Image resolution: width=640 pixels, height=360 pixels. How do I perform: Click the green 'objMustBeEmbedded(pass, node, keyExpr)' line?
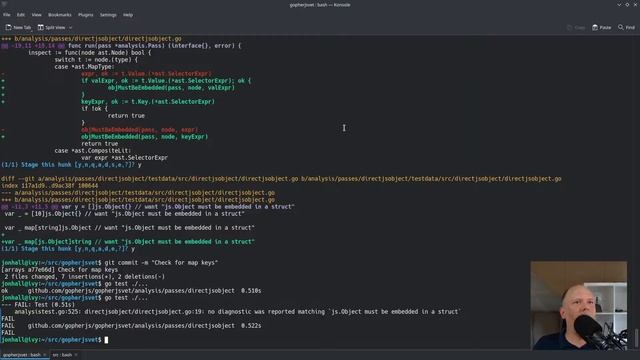pos(144,137)
